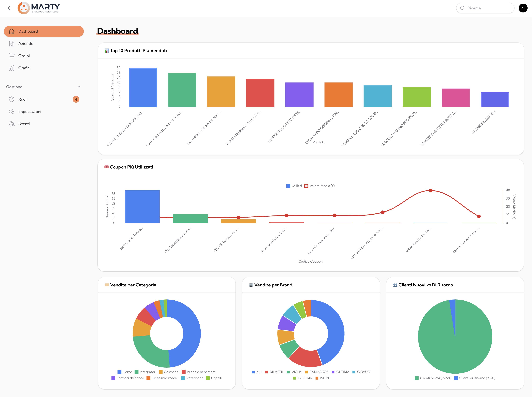Toggle the Utilizzi legend series
Viewport: 532px width, 397px height.
click(294, 186)
